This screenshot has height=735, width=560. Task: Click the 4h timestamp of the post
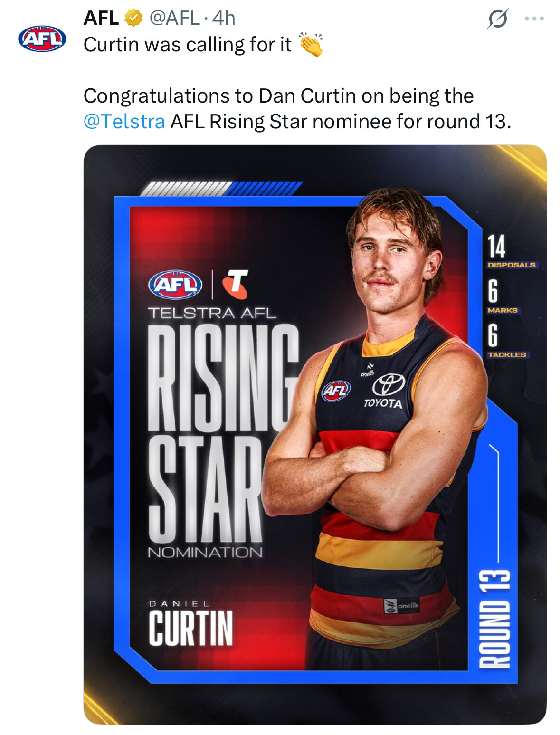point(224,18)
